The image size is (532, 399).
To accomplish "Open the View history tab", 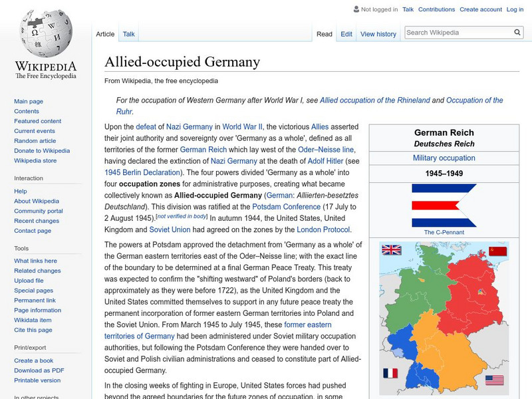I will click(x=378, y=33).
